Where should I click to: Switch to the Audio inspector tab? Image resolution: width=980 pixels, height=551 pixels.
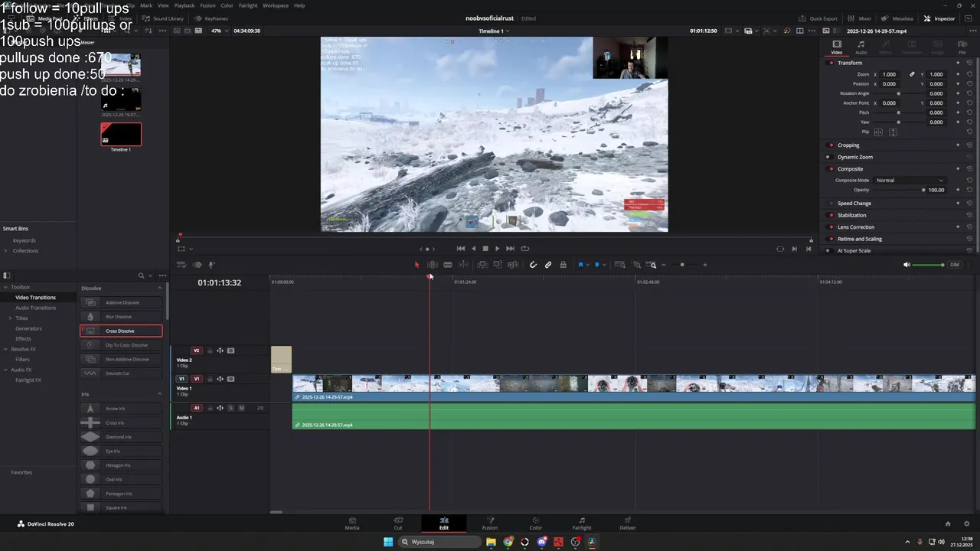pos(861,47)
